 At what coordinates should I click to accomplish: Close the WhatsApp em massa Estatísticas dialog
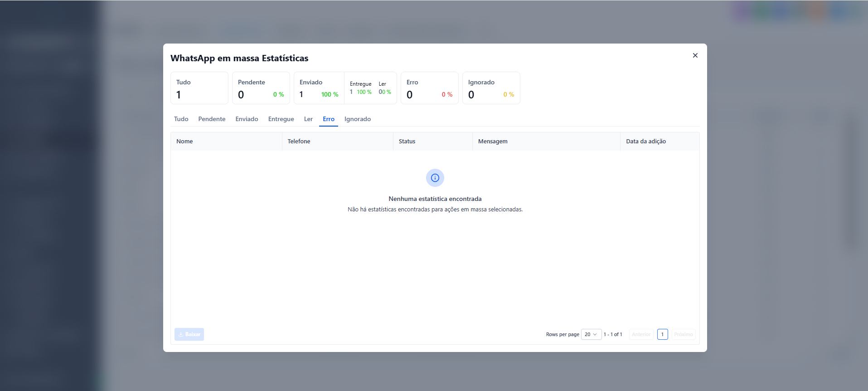tap(695, 55)
